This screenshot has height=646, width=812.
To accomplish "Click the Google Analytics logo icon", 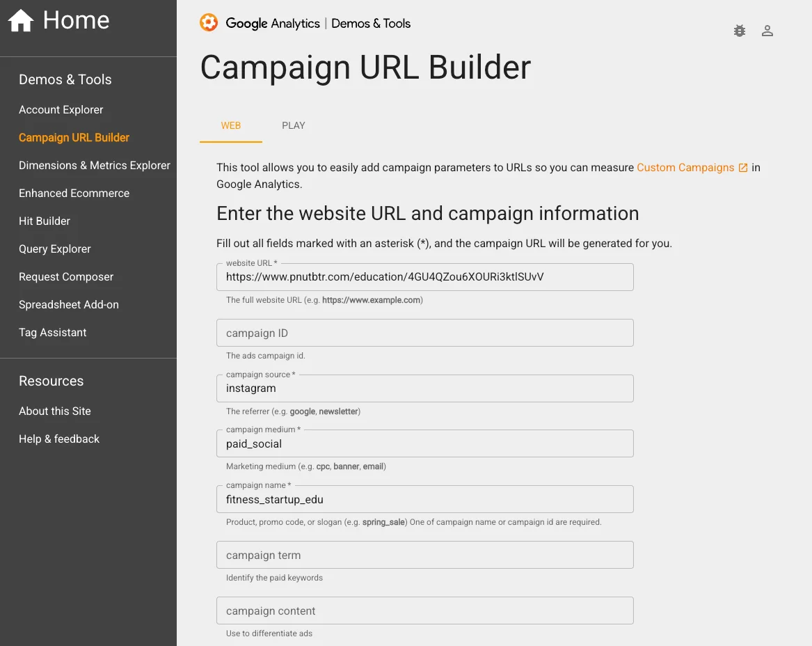I will pos(209,23).
